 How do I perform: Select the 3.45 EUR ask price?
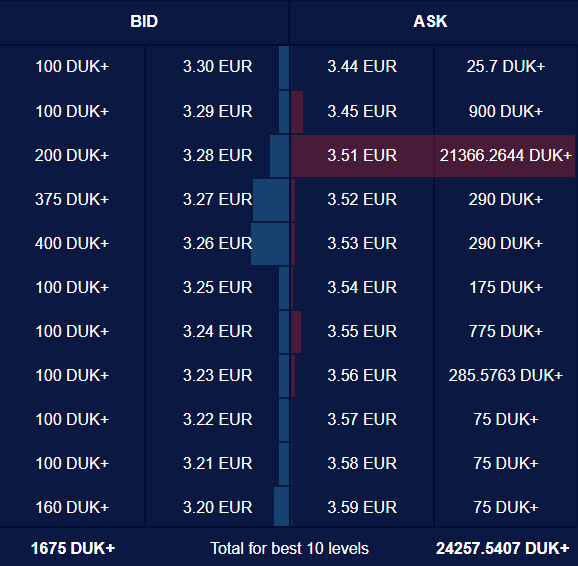click(362, 111)
